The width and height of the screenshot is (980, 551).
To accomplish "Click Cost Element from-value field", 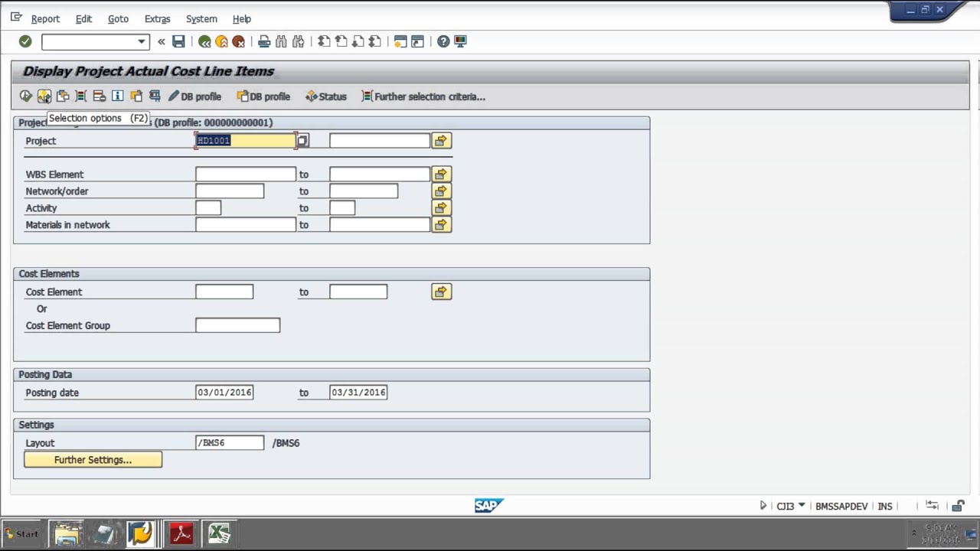I will pyautogui.click(x=224, y=292).
